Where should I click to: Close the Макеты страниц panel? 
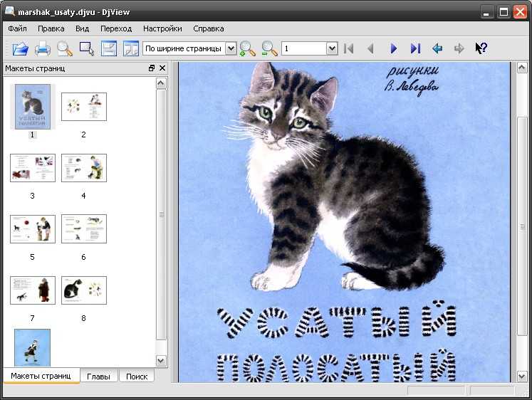162,68
